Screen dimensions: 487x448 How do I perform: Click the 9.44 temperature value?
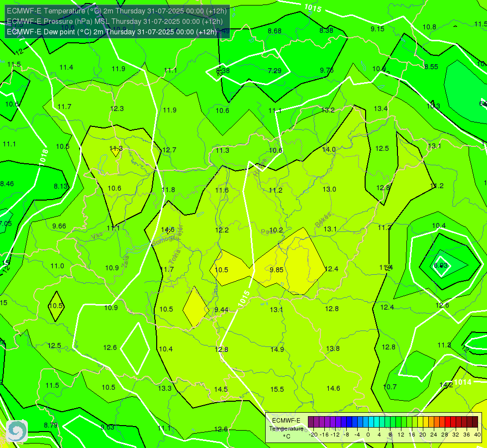pyautogui.click(x=221, y=310)
